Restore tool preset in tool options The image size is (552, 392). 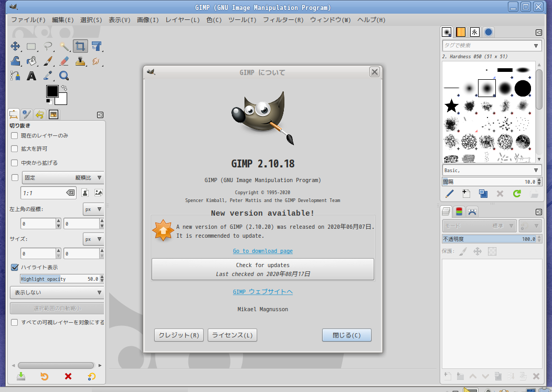point(45,376)
